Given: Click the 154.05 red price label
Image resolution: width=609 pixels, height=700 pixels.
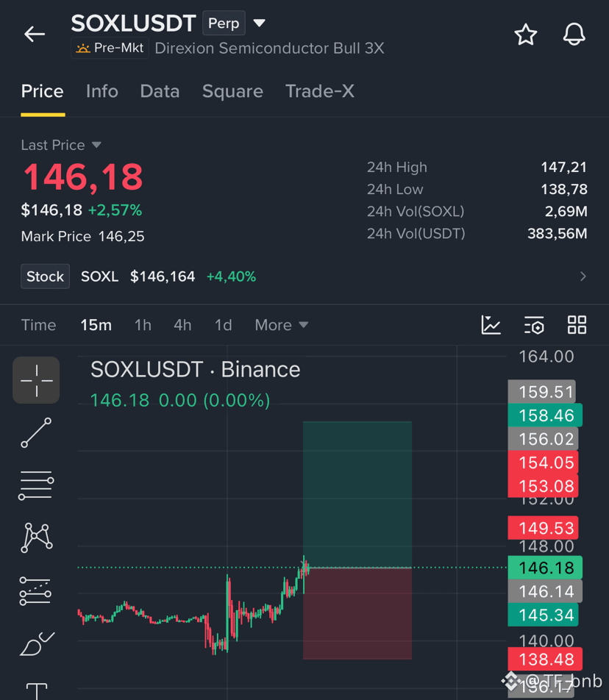Looking at the screenshot, I should pyautogui.click(x=544, y=463).
